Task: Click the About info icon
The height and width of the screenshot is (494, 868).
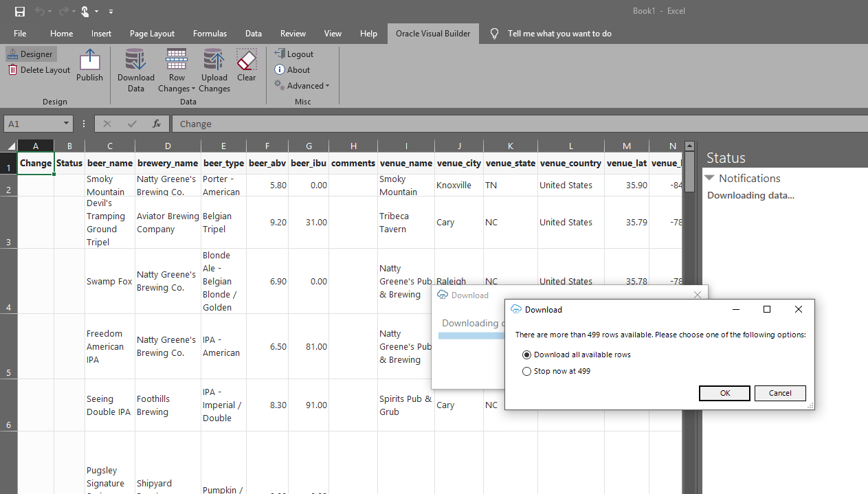Action: [280, 69]
